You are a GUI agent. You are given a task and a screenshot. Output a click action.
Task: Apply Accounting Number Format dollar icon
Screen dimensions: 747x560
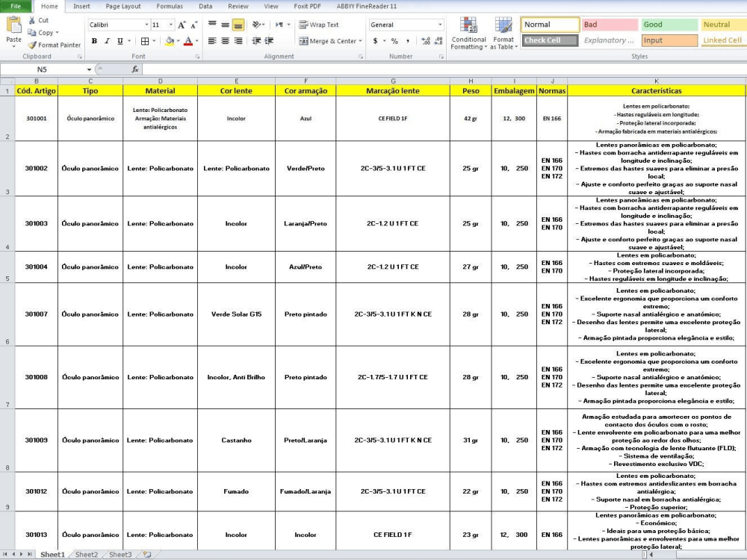pyautogui.click(x=376, y=41)
